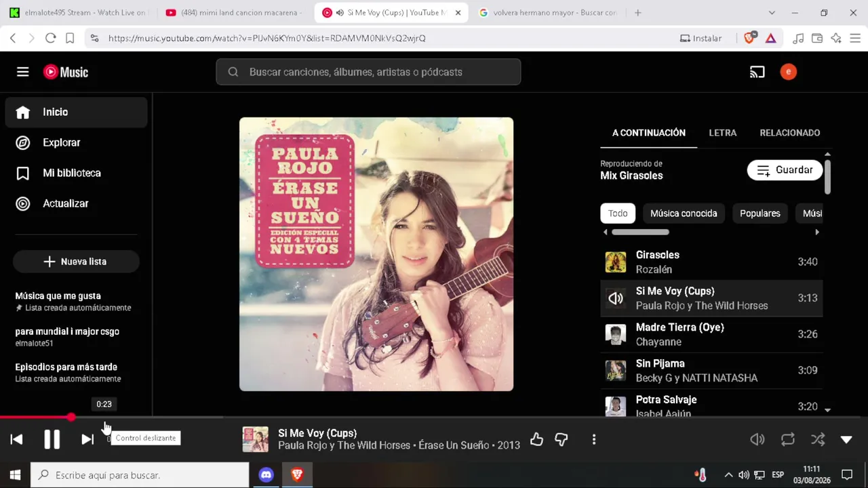Viewport: 868px width, 488px height.
Task: Select the Música conocida filter chip
Action: coord(684,213)
